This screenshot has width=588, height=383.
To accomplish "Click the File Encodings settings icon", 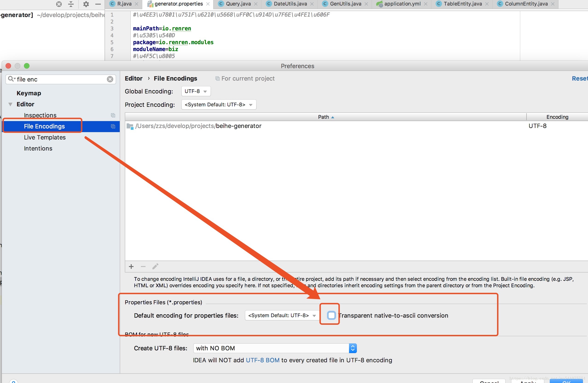I will point(113,126).
